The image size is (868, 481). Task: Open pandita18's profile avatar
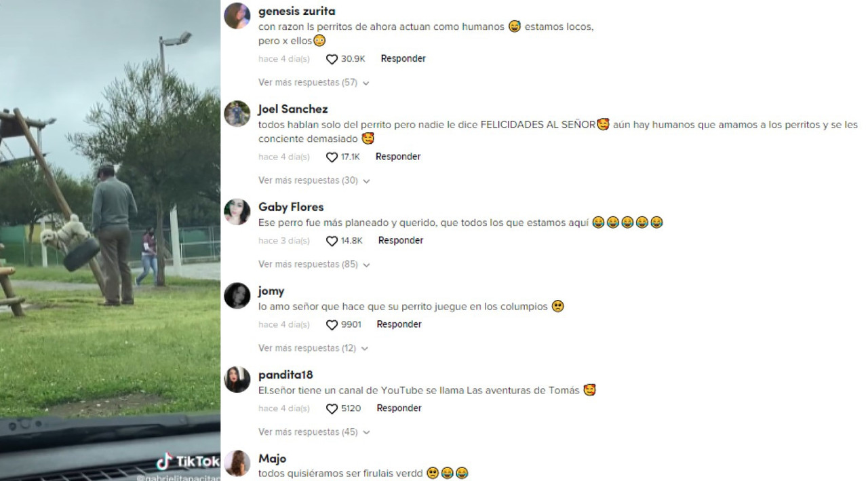tap(237, 379)
